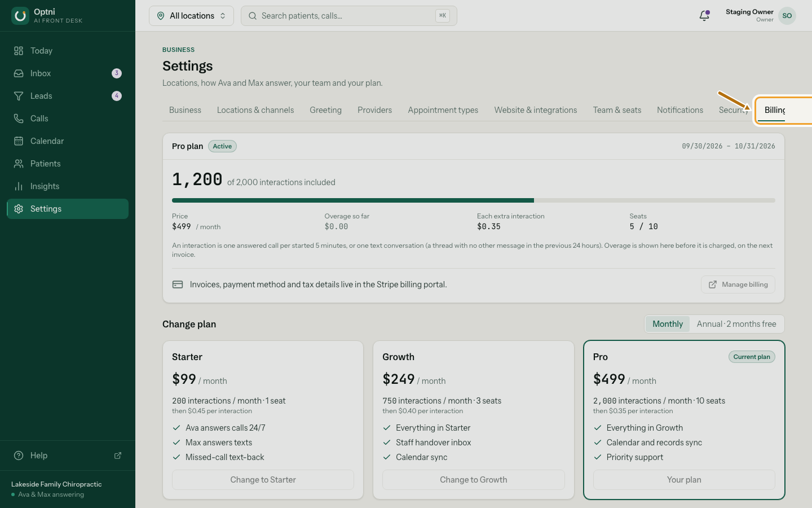Click the Optni logo icon
Viewport: 812px width, 508px height.
[x=20, y=16]
